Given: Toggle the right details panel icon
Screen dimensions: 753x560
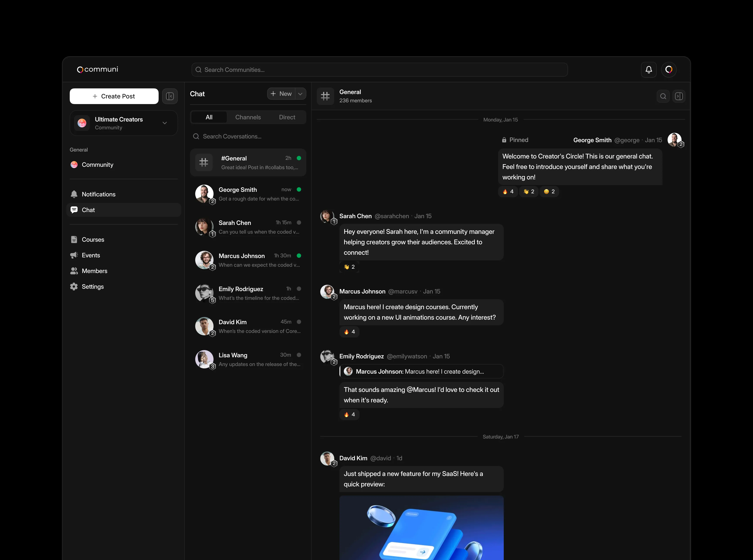Looking at the screenshot, I should tap(679, 96).
